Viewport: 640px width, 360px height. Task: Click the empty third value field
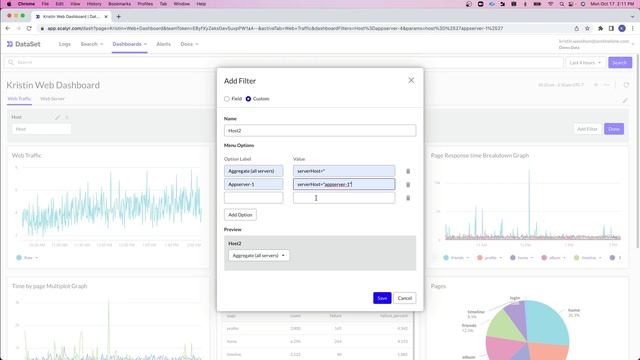coord(344,198)
